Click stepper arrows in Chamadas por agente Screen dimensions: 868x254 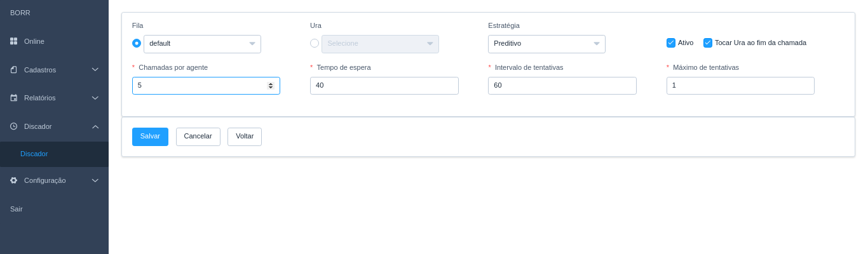click(x=271, y=86)
